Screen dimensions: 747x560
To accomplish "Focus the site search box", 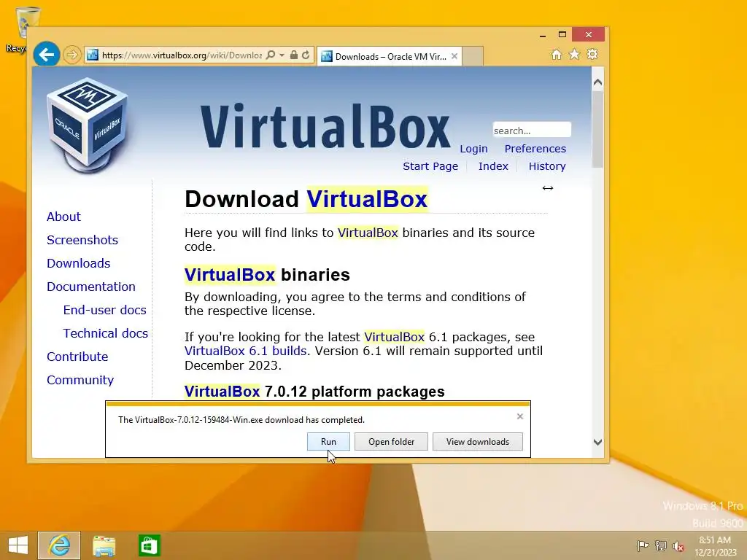I will [532, 130].
